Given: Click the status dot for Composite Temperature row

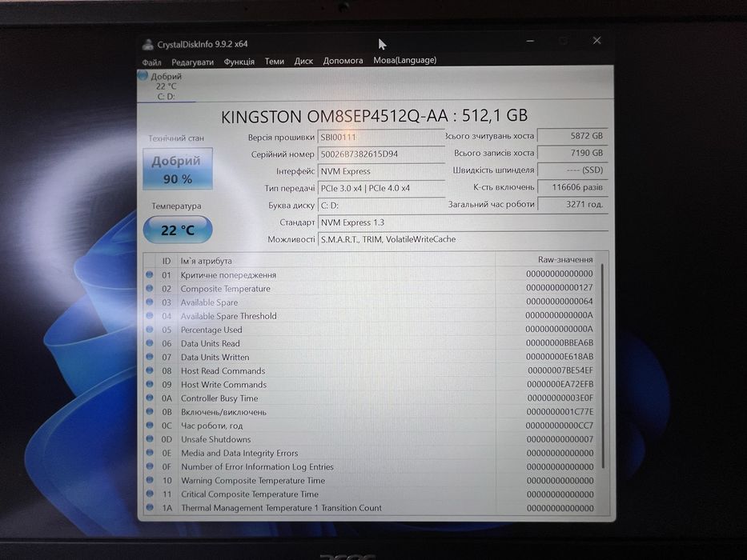Looking at the screenshot, I should pos(150,288).
